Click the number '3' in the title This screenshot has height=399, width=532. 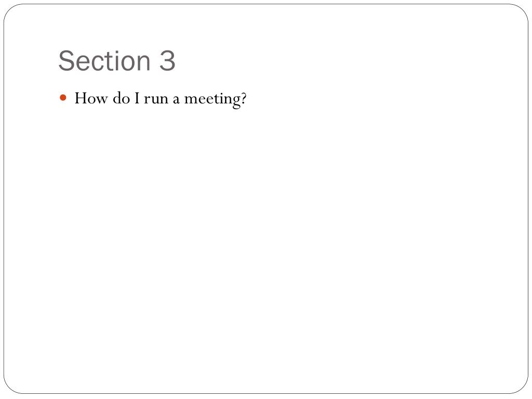click(167, 61)
